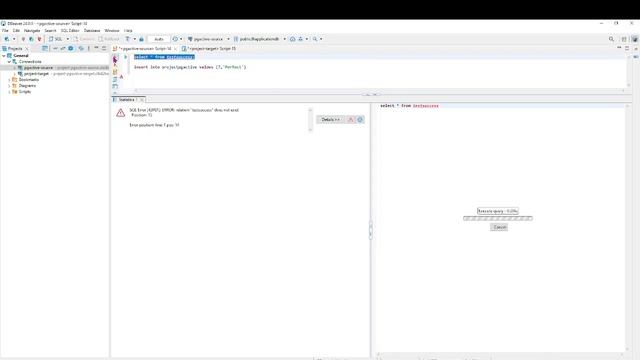Collapse the Connections tree node
This screenshot has height=360, width=640.
click(9, 62)
